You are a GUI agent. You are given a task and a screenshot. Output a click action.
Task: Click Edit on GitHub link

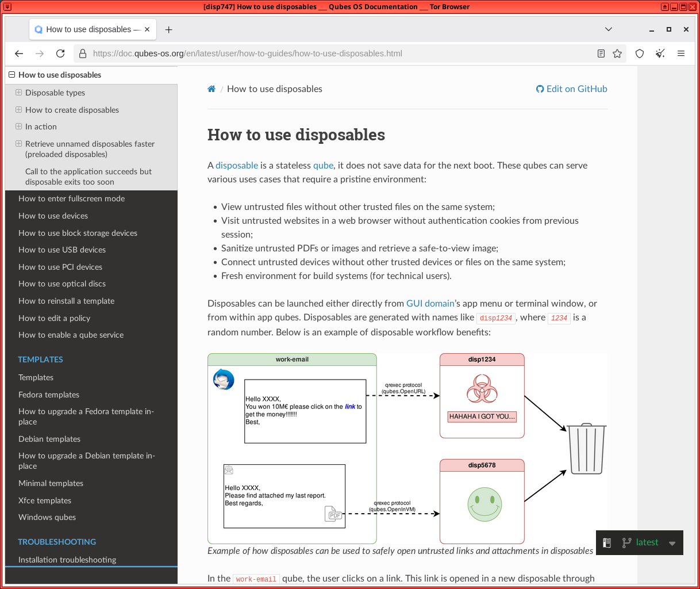572,89
